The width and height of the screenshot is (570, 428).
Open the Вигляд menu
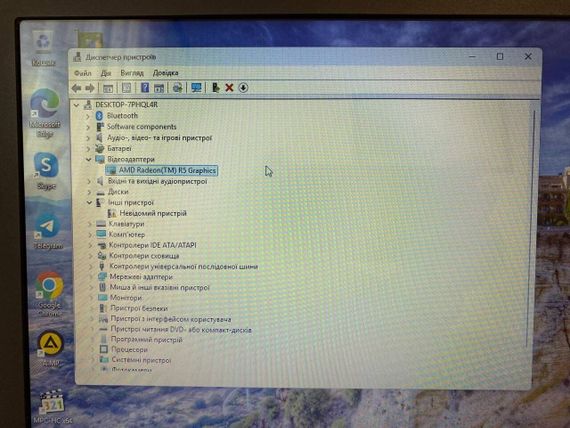132,73
